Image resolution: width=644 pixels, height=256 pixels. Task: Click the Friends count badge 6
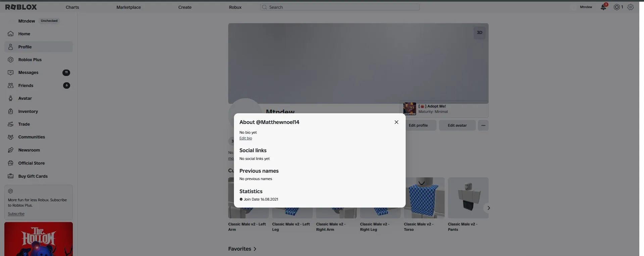click(66, 86)
